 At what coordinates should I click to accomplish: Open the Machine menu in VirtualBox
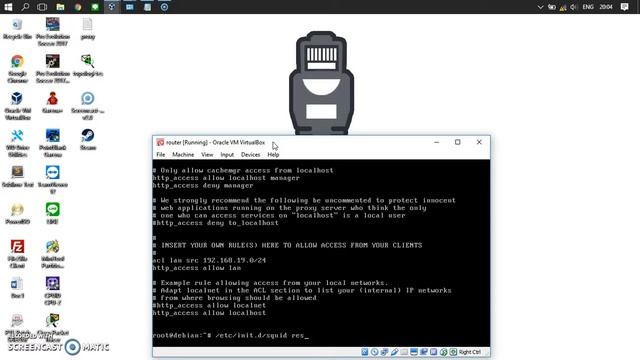[x=183, y=155]
